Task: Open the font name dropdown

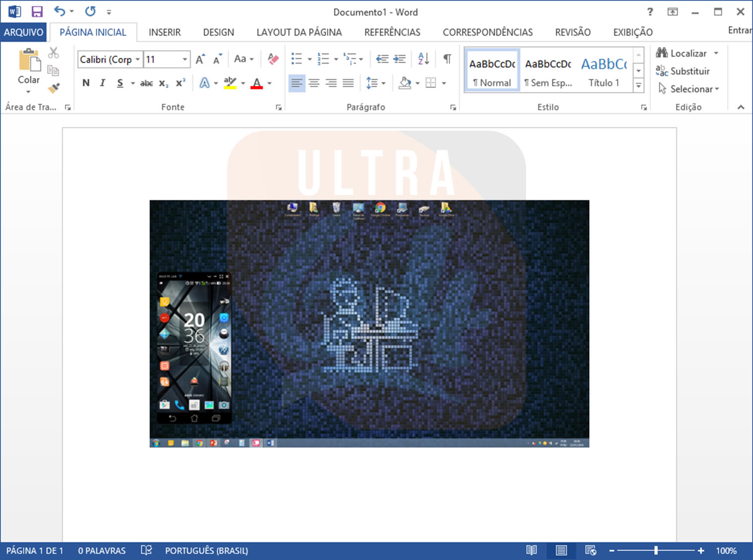Action: point(137,60)
